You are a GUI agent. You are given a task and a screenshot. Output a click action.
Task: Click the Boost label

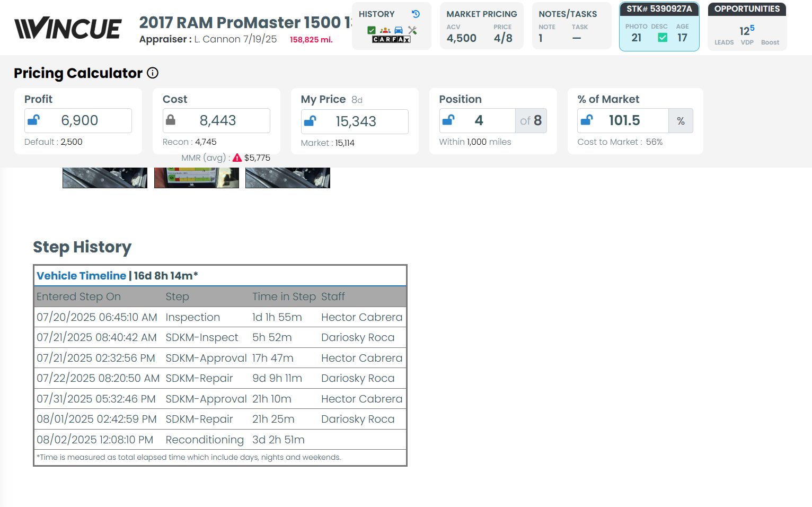tap(770, 42)
